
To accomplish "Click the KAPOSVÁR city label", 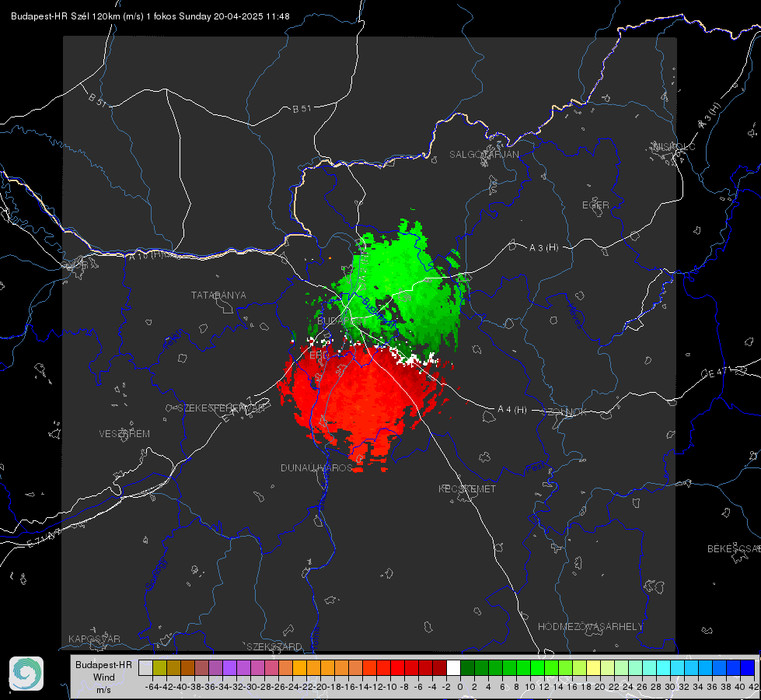I will click(94, 639).
